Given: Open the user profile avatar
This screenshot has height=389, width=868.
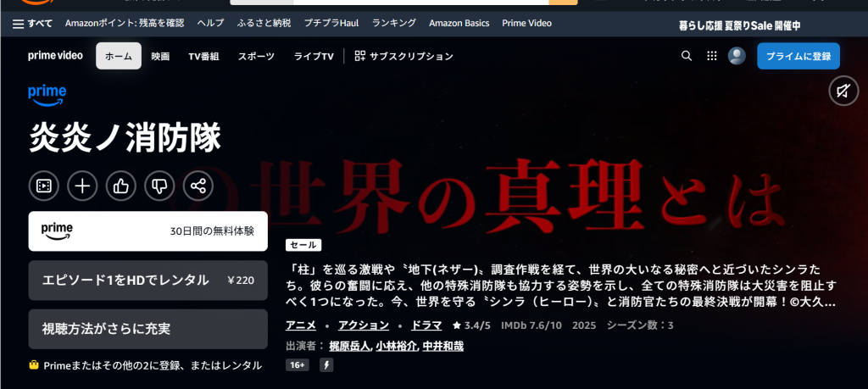Looking at the screenshot, I should tap(737, 56).
